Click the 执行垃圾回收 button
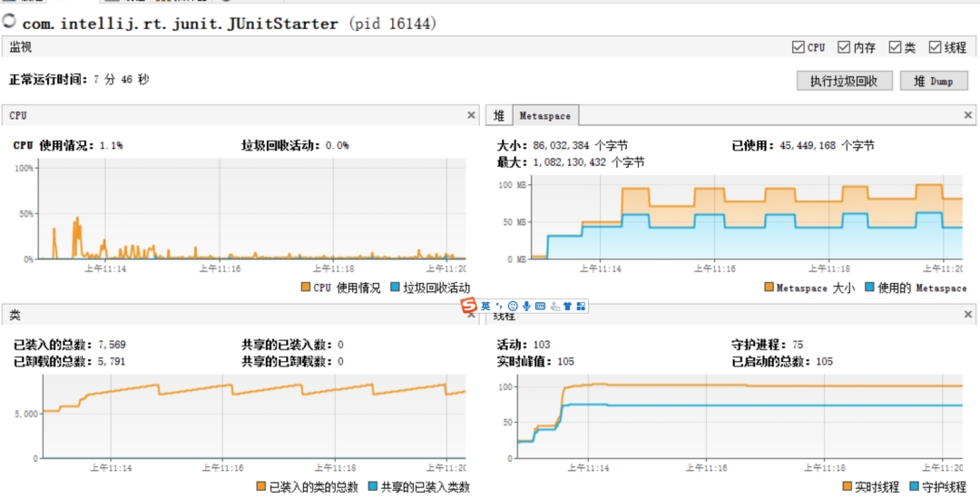The image size is (980, 499). point(844,81)
